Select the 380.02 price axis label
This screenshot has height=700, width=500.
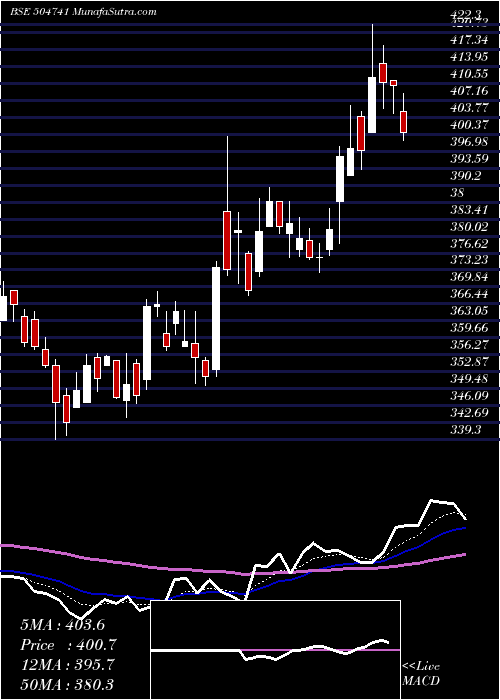pos(469,227)
